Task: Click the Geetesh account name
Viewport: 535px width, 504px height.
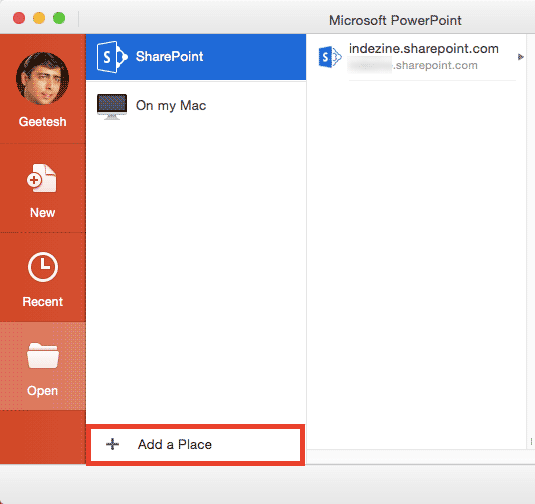Action: coord(43,122)
